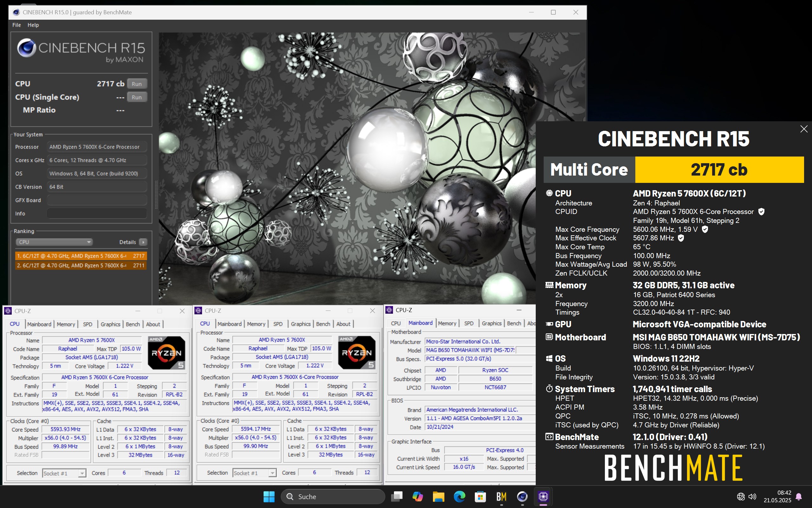Screen dimensions: 812x508
Task: Open the clock showing 08:42
Action: coord(777,497)
